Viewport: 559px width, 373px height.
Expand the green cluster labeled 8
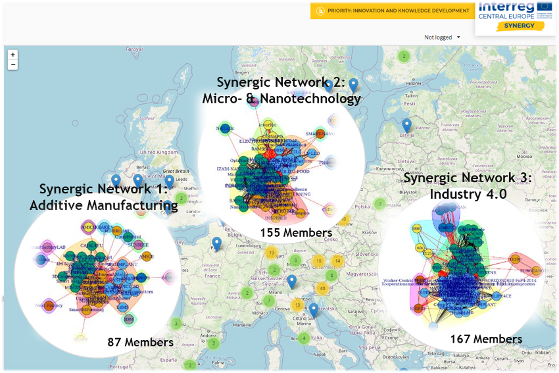pyautogui.click(x=332, y=275)
